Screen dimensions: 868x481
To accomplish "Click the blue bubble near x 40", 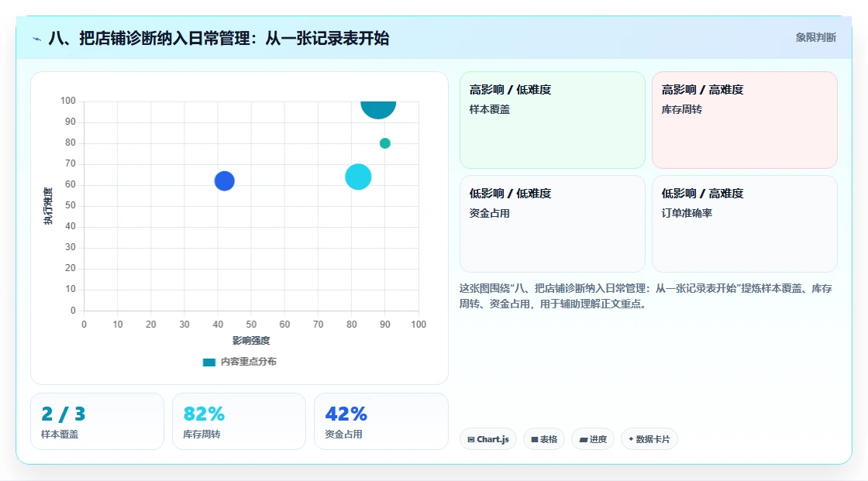I will (224, 181).
